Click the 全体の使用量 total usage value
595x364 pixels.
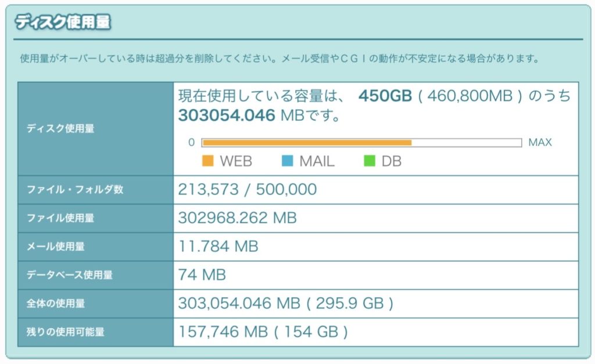coord(286,303)
